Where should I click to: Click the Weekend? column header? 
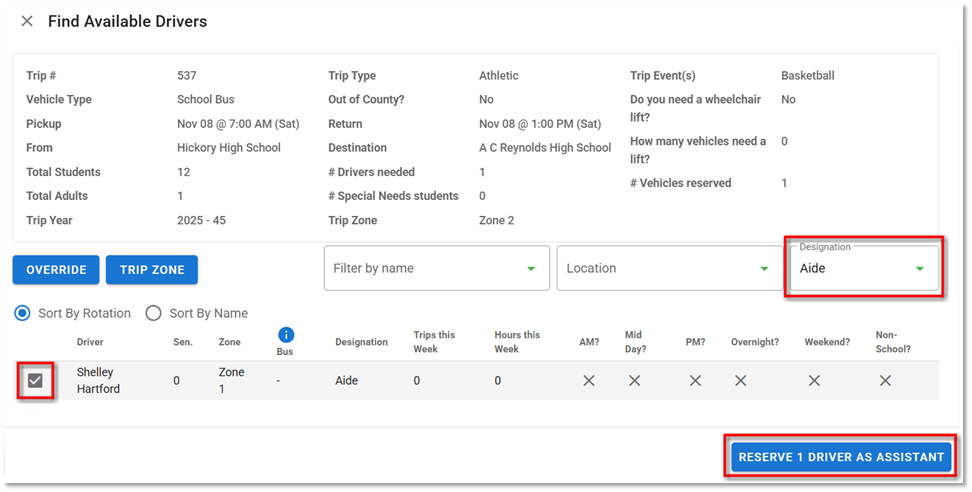[827, 342]
